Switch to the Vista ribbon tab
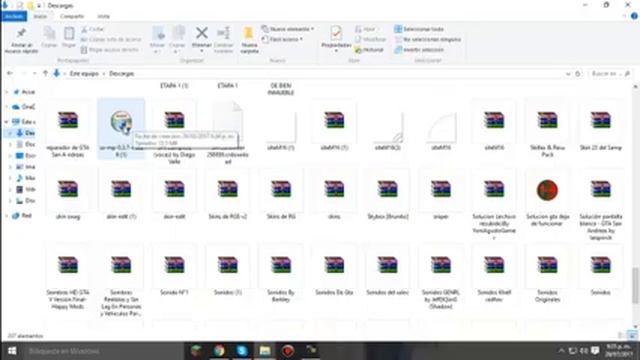The height and width of the screenshot is (360, 640). [x=103, y=16]
